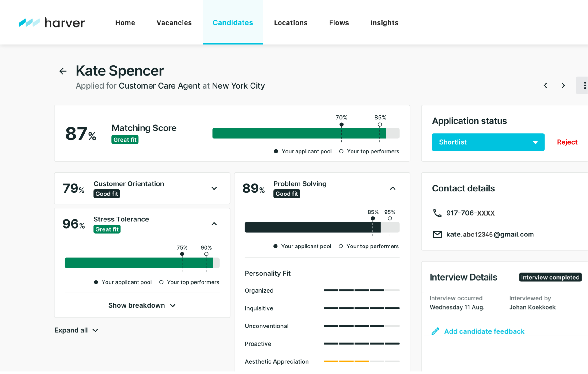588x374 pixels.
Task: Click Add candidate feedback link
Action: click(484, 331)
